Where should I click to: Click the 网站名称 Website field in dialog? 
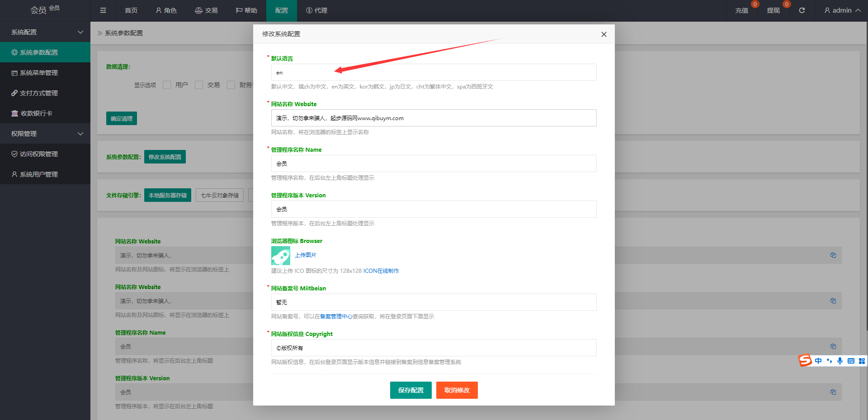[x=434, y=118]
